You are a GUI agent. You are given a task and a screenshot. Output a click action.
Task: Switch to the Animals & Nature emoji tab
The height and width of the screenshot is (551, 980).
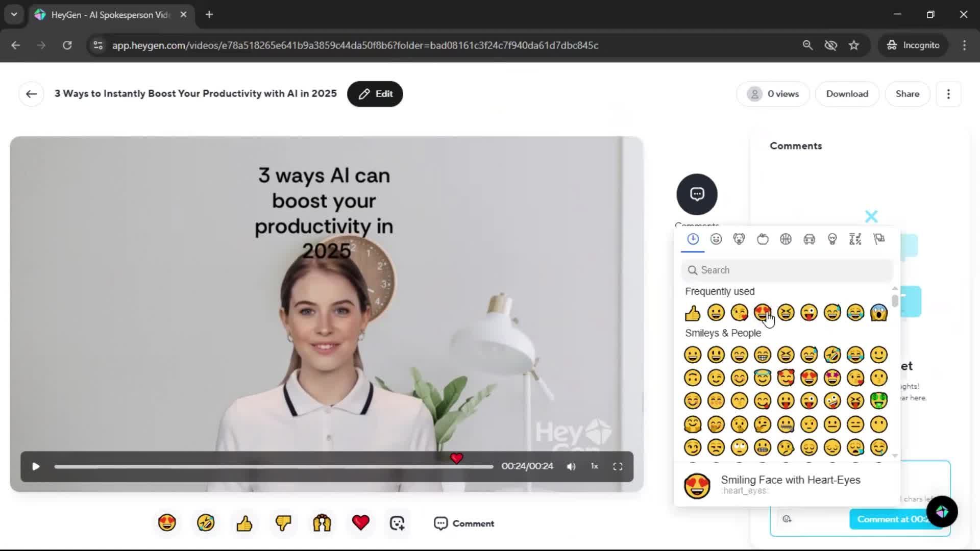point(739,239)
